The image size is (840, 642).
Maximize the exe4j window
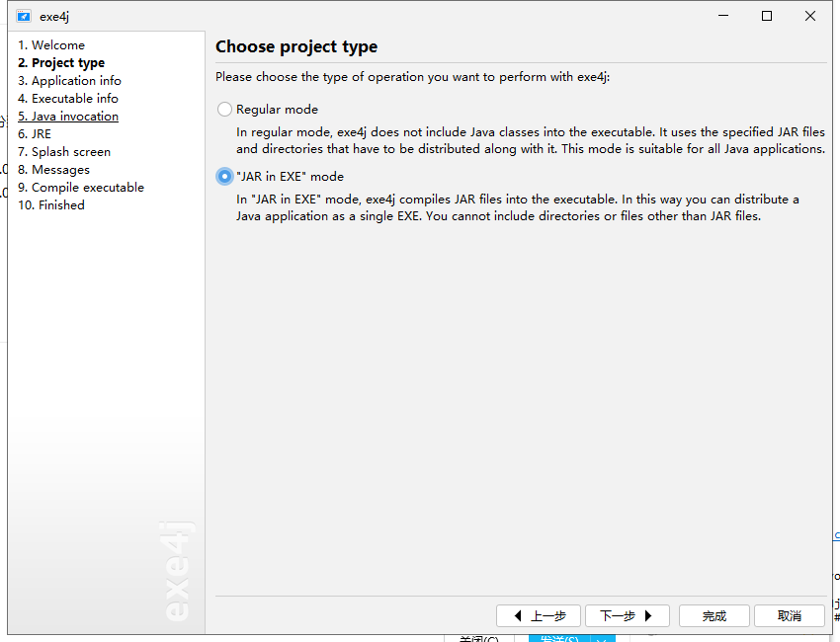767,16
